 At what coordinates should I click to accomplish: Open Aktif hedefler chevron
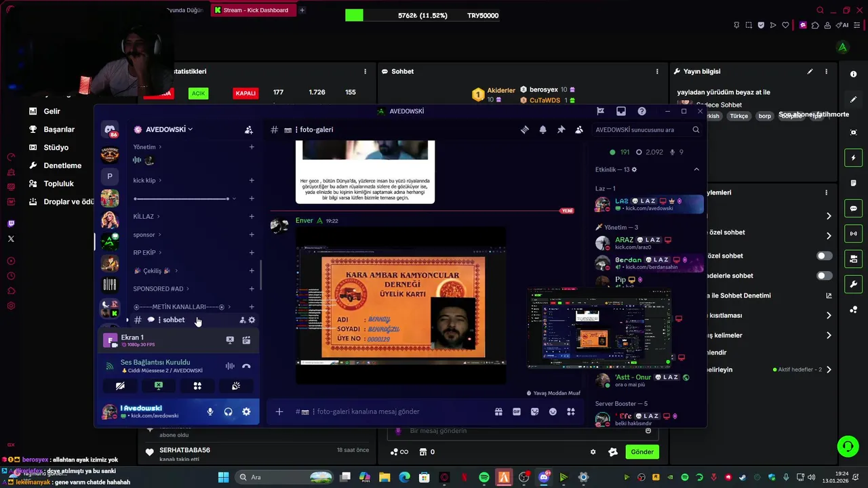(x=828, y=370)
